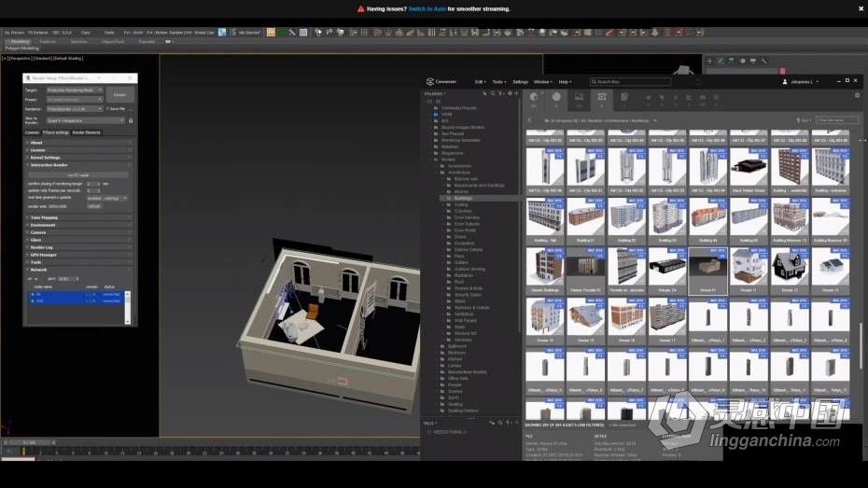Open the Johannes L. account dropdown
The width and height of the screenshot is (868, 488).
(x=805, y=82)
